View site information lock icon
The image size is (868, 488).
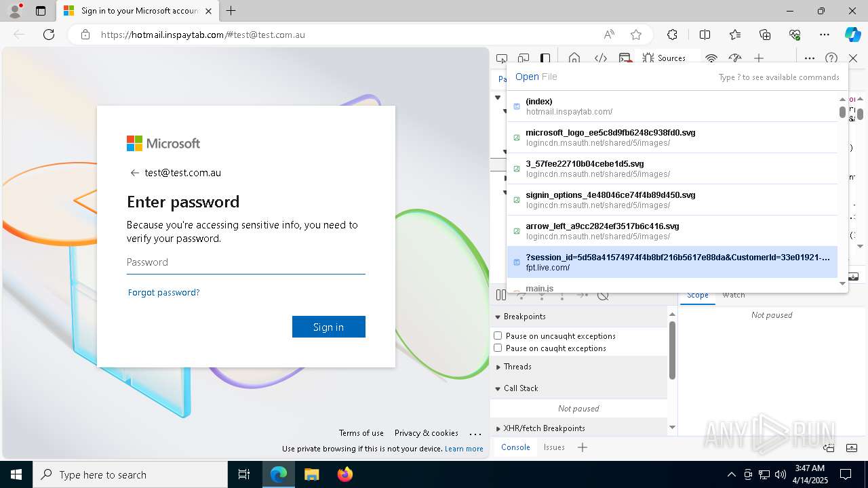click(x=85, y=35)
